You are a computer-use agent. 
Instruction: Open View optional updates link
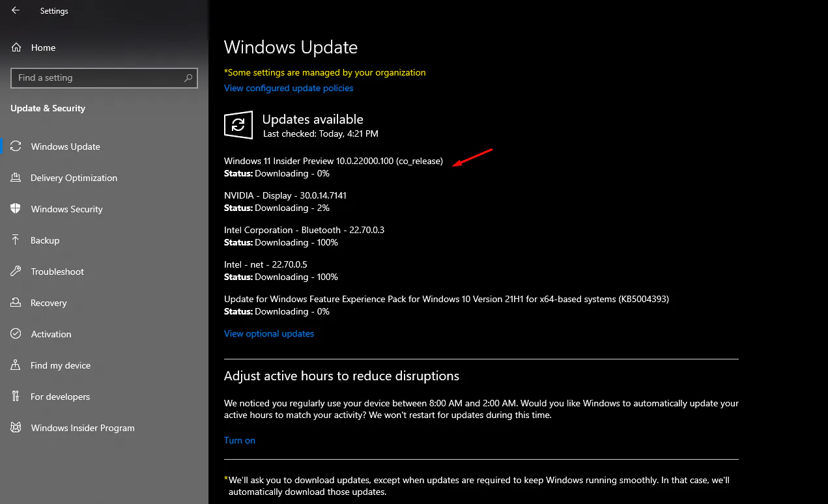[269, 333]
